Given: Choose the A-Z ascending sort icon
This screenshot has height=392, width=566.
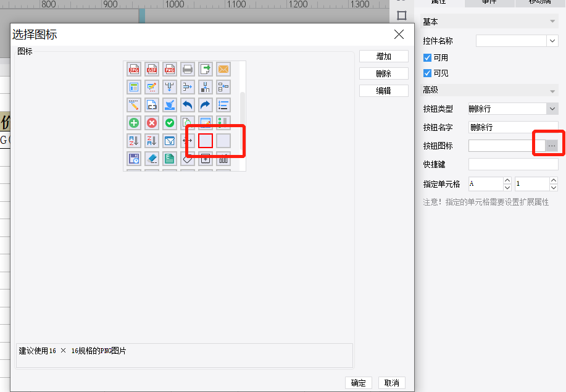Looking at the screenshot, I should [134, 141].
